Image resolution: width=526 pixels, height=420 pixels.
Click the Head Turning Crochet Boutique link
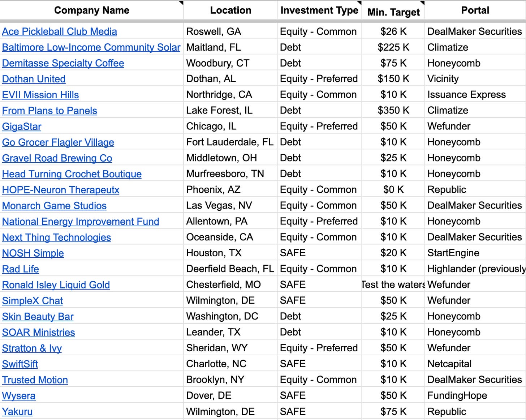(x=72, y=174)
